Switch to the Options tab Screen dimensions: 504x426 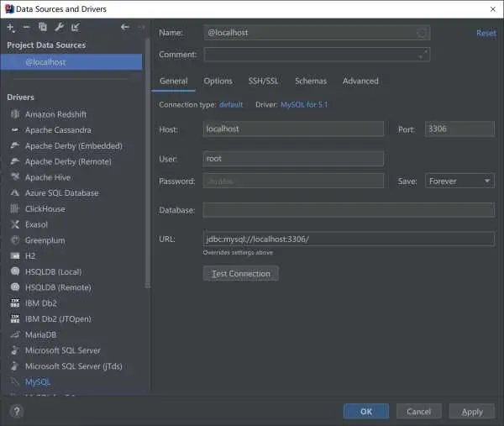[x=218, y=81]
